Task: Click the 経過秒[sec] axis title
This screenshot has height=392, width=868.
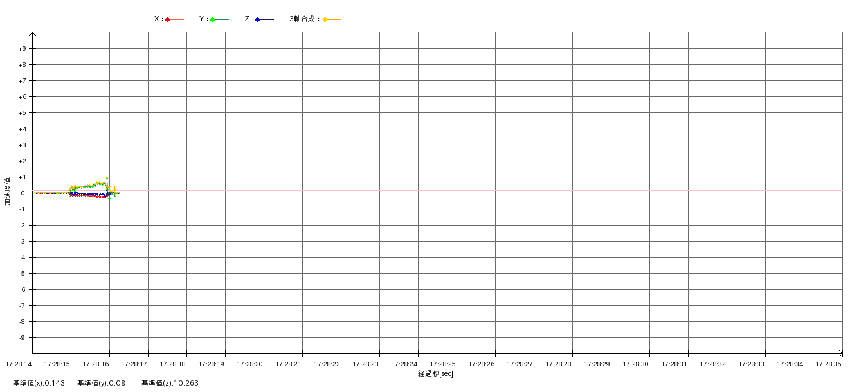Action: [x=435, y=373]
